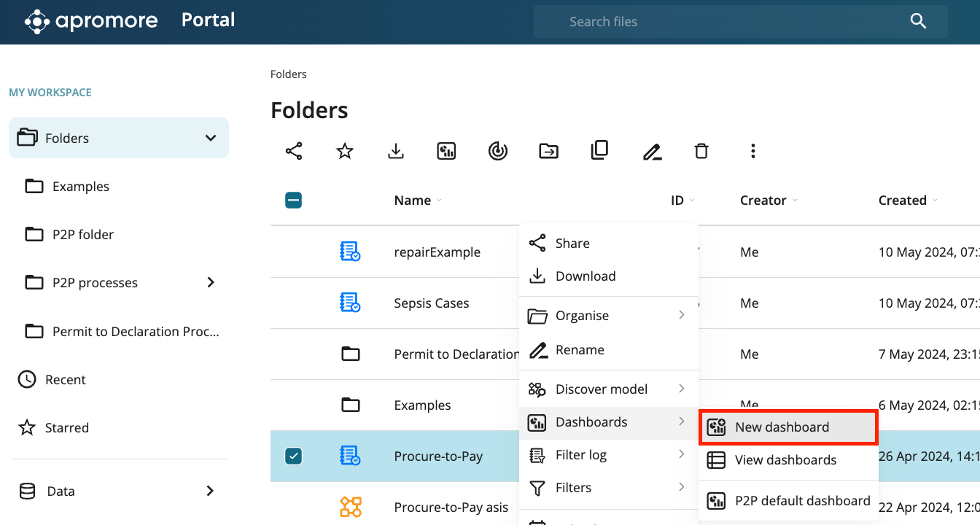Click the rename pencil toolbar icon

pos(651,152)
